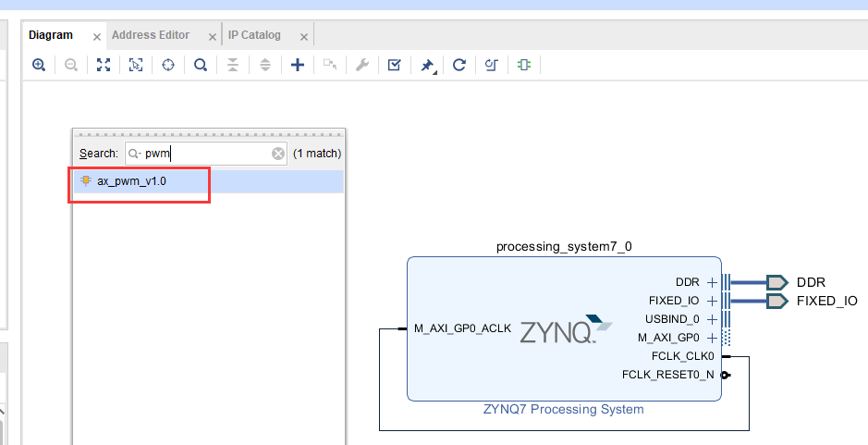Click the green Default View toolbar icon

[x=524, y=65]
